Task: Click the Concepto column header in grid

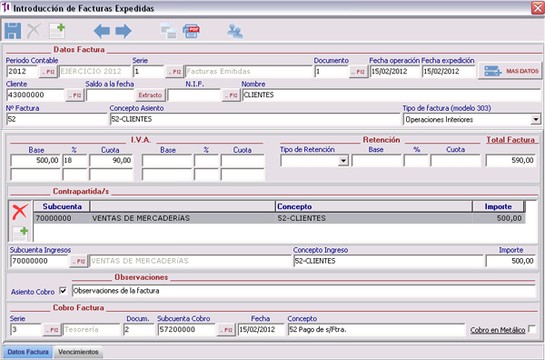Action: (373, 206)
